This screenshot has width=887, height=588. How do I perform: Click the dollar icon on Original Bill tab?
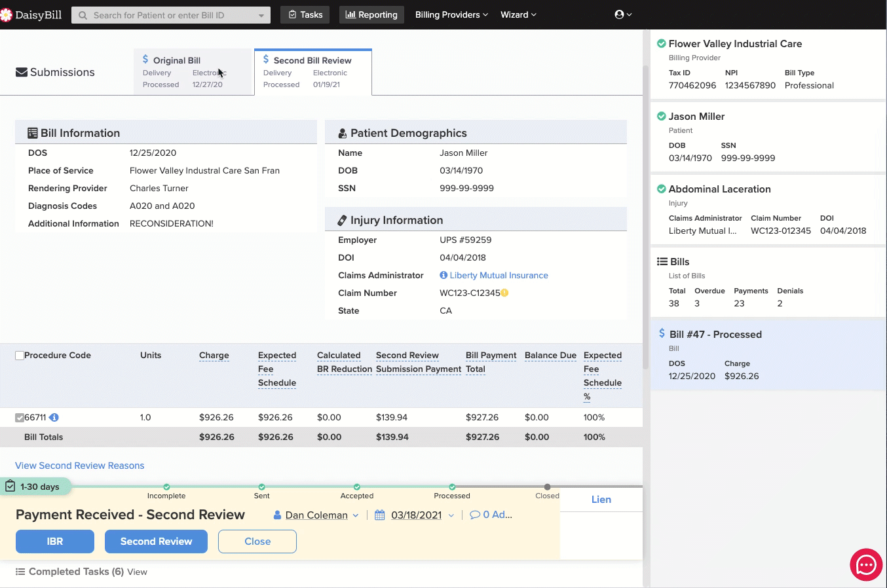pos(145,60)
